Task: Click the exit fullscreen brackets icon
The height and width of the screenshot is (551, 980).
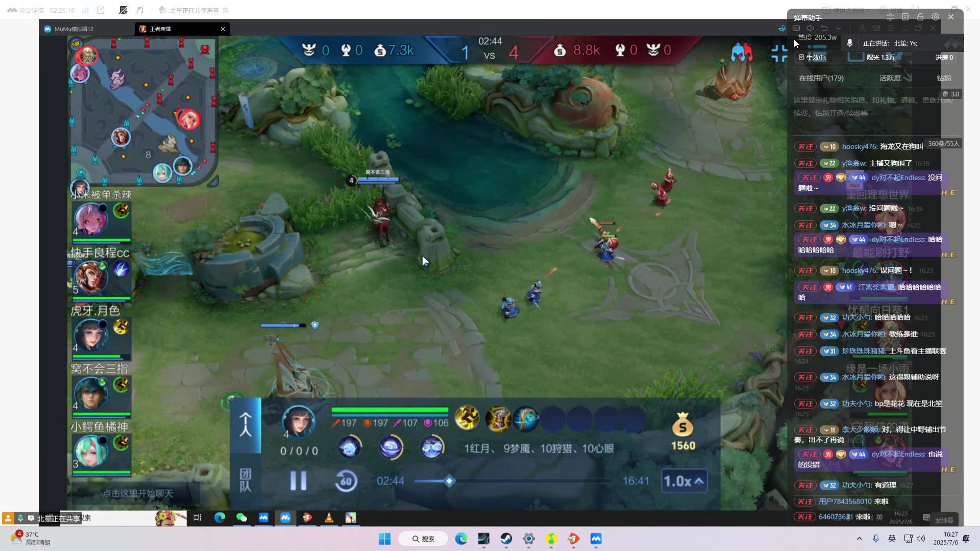Action: point(779,53)
